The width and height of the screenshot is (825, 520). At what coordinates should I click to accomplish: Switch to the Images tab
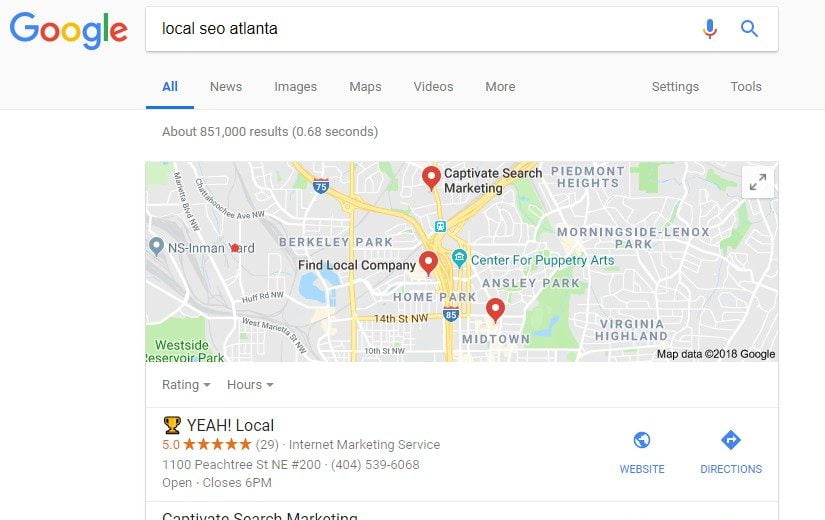point(296,86)
